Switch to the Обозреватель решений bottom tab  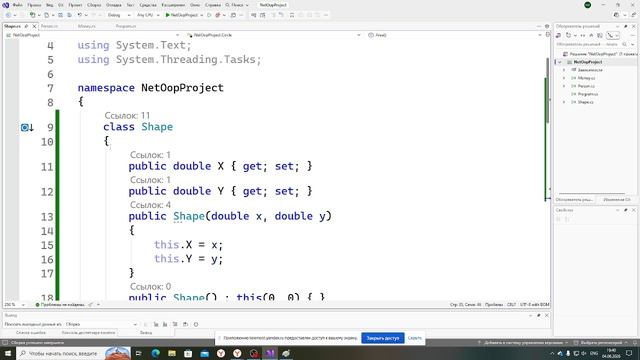[574, 200]
